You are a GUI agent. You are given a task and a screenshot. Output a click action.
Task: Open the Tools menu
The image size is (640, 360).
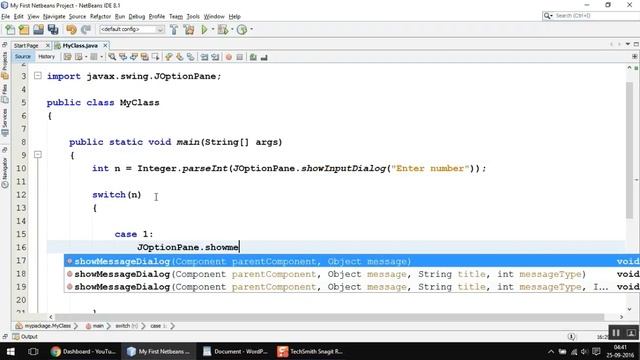click(x=193, y=16)
